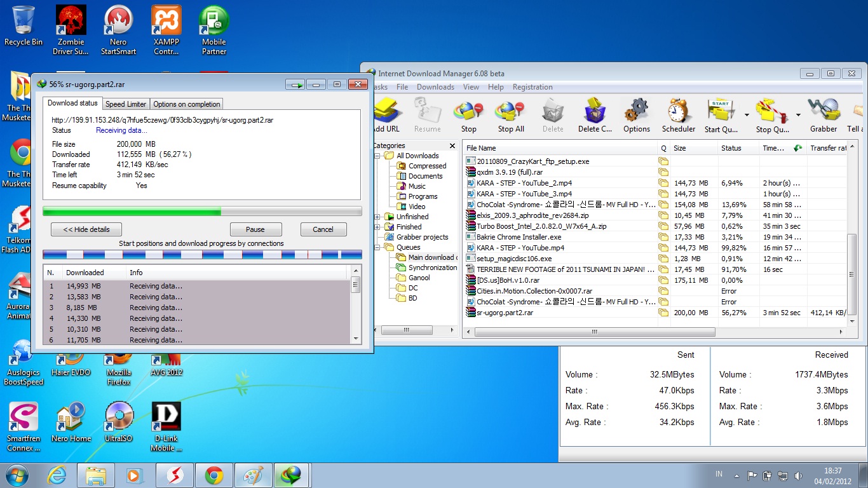Screen dimensions: 868x488
Task: Select the Download status tab
Action: pyautogui.click(x=72, y=103)
